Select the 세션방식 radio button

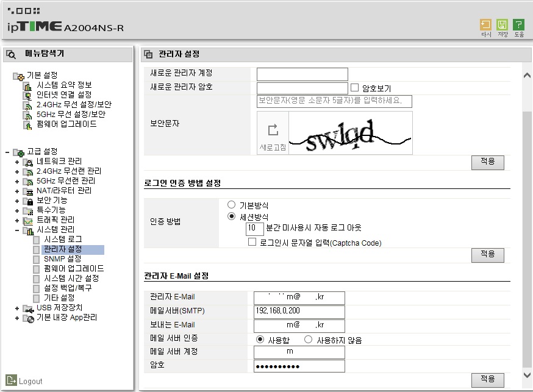point(232,216)
